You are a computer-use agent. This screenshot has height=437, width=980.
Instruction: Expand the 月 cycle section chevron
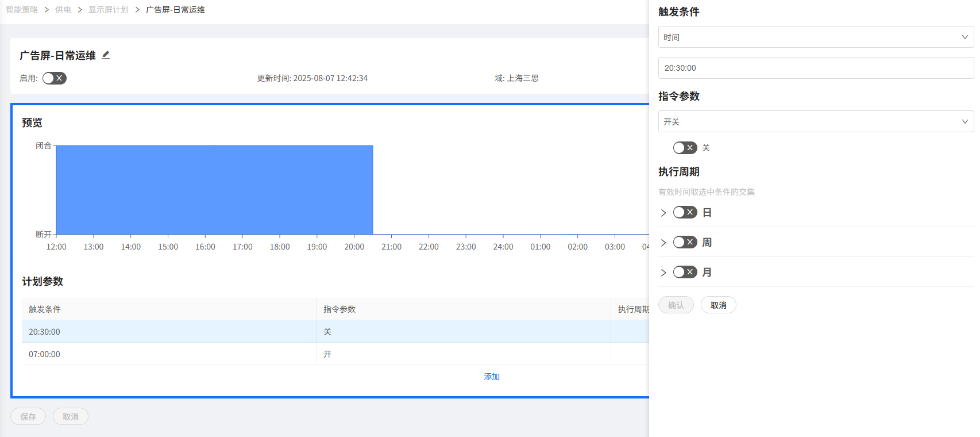coord(663,273)
